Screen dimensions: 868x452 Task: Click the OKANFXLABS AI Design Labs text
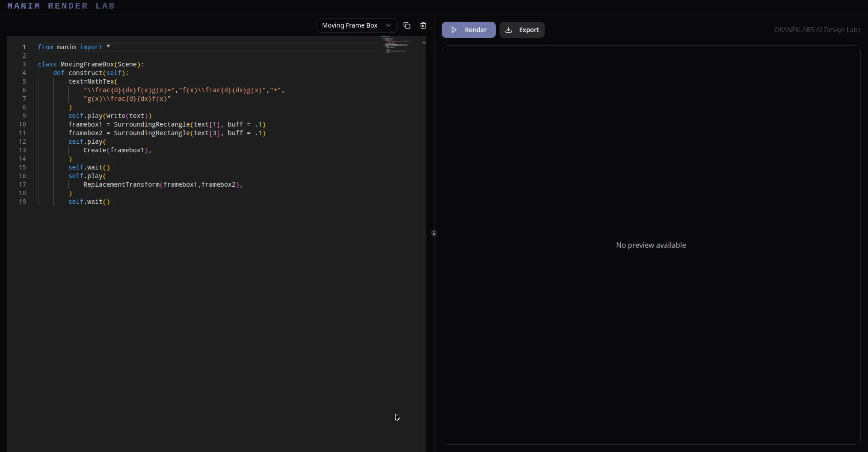[x=817, y=30]
